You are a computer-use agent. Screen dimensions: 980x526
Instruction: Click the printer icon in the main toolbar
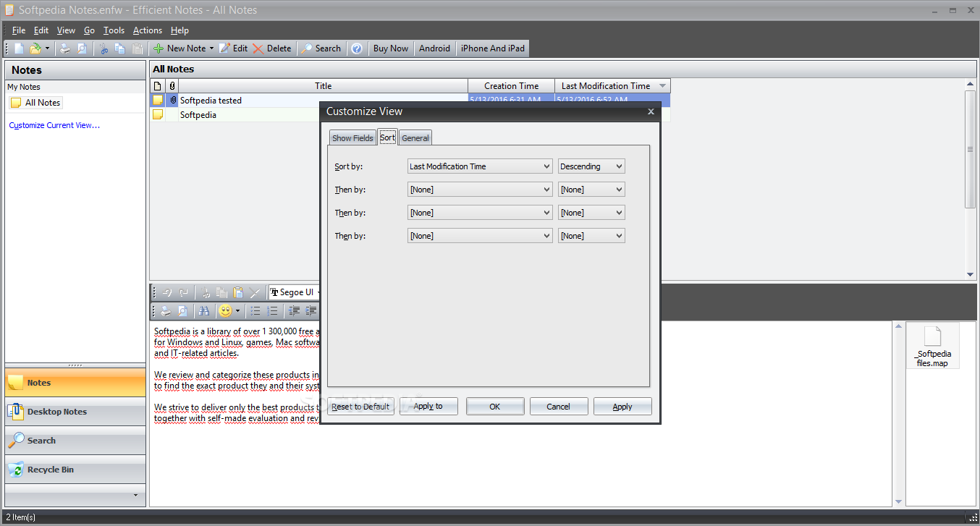pos(65,48)
